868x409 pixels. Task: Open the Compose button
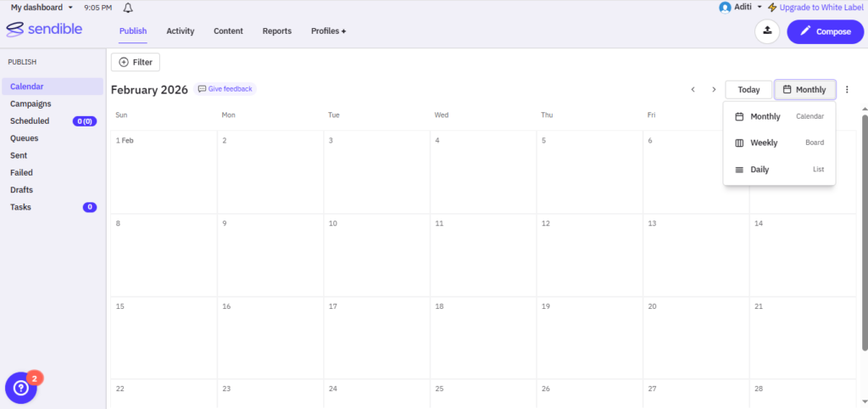(x=826, y=31)
